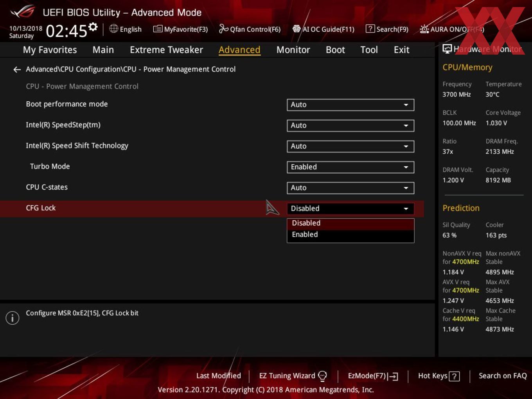Click the 02:45 clock display
532x399 pixels.
point(66,31)
